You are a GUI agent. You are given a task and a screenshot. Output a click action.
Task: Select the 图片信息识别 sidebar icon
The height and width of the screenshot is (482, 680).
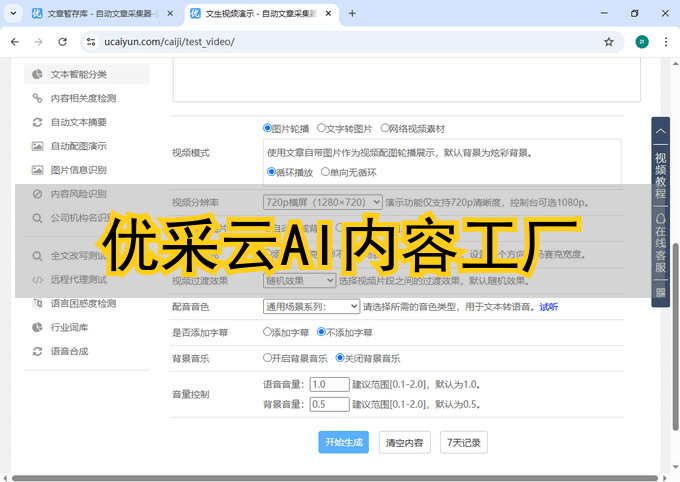click(37, 170)
